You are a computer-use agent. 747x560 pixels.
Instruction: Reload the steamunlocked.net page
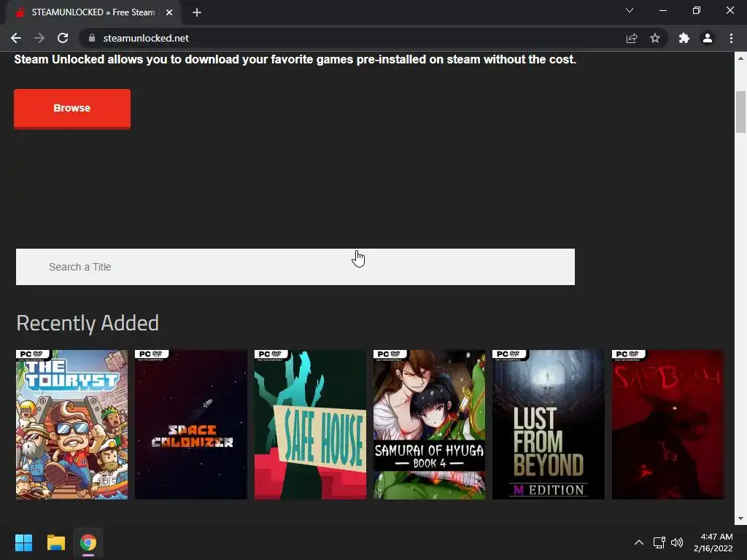coord(63,38)
